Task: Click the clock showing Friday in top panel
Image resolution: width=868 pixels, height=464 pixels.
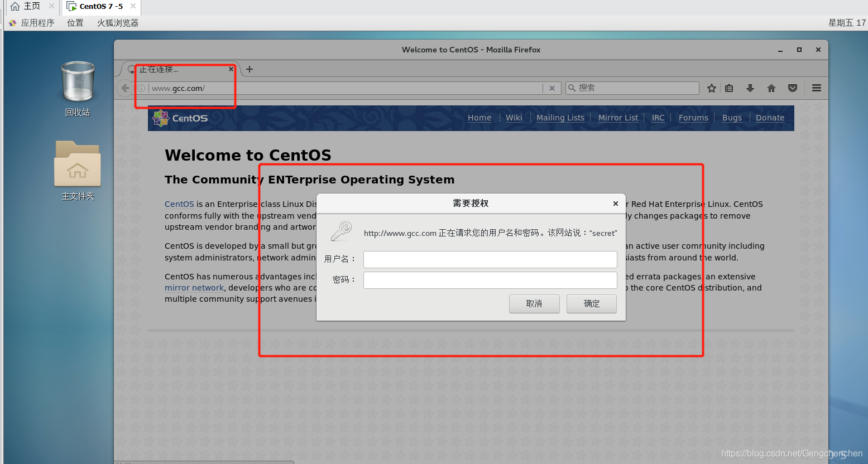Action: pyautogui.click(x=847, y=23)
